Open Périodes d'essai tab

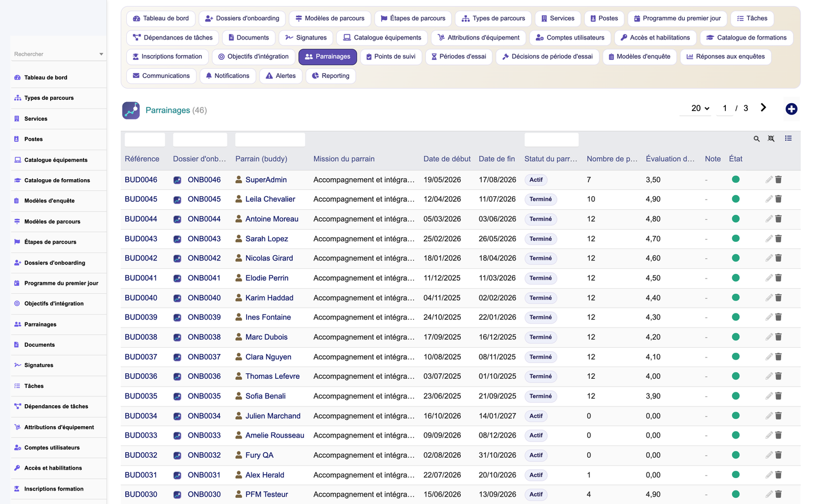tap(459, 57)
